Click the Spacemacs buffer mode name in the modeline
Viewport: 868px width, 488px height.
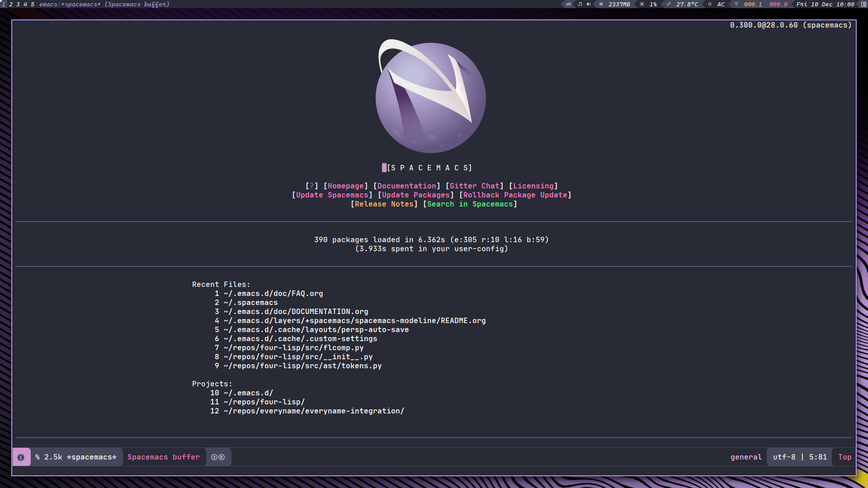coord(164,457)
